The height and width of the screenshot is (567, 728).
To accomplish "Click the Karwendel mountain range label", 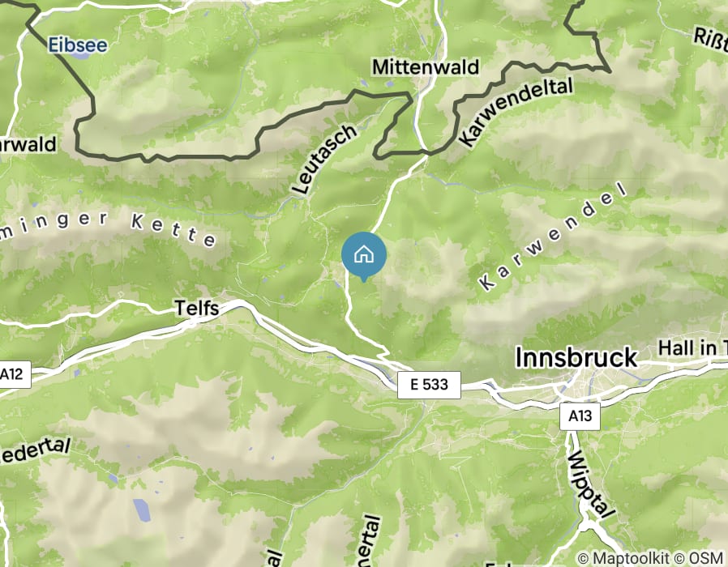I will coord(554,237).
